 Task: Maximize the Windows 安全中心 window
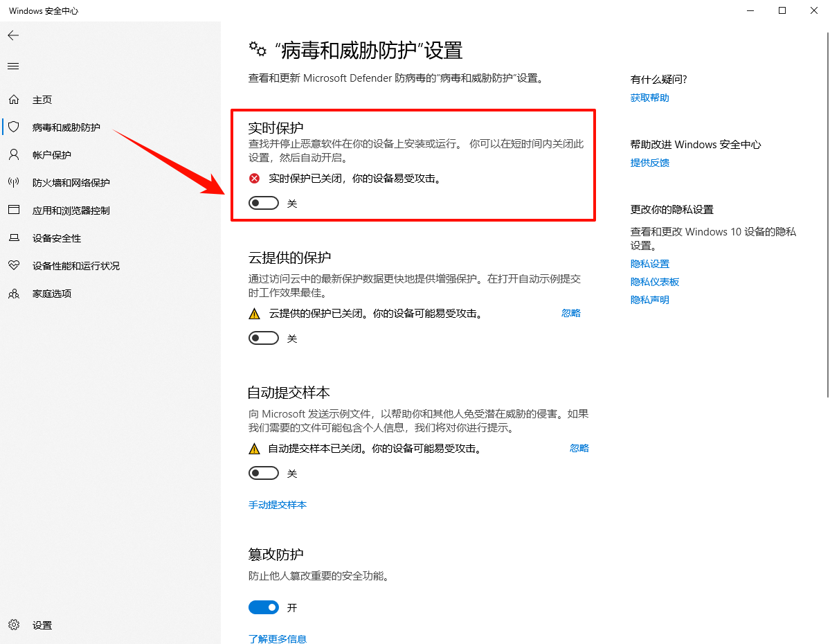(x=782, y=10)
